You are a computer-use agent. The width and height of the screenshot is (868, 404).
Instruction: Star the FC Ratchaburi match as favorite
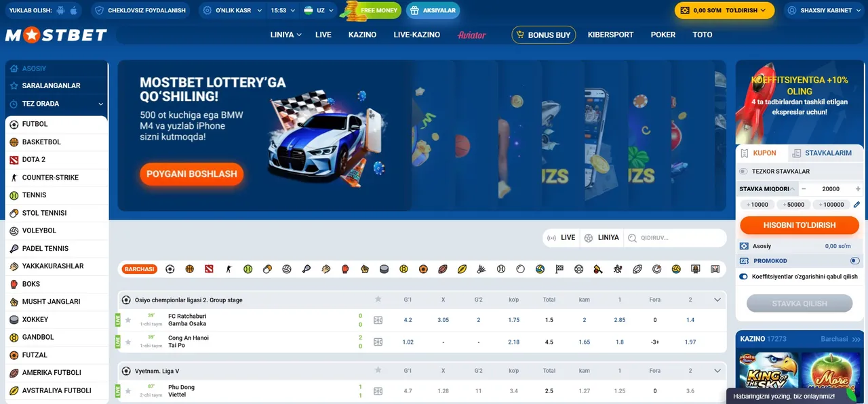pyautogui.click(x=127, y=319)
